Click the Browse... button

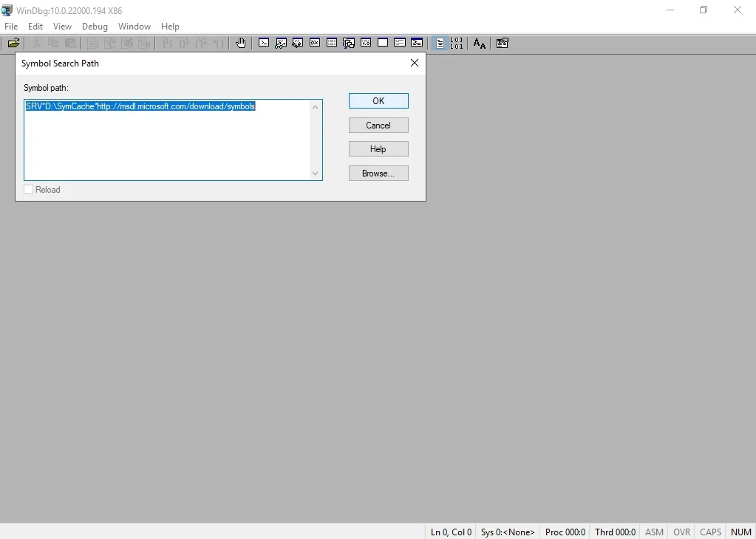378,174
